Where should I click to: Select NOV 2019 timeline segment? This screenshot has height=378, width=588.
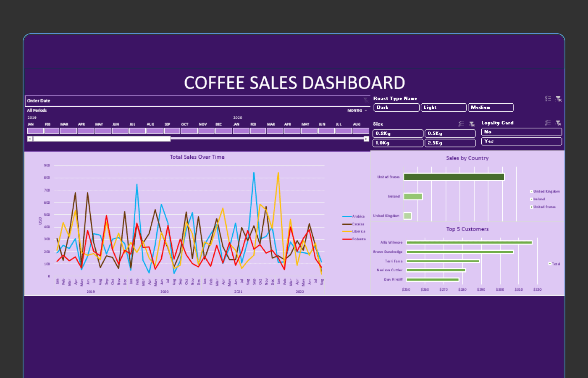click(206, 131)
